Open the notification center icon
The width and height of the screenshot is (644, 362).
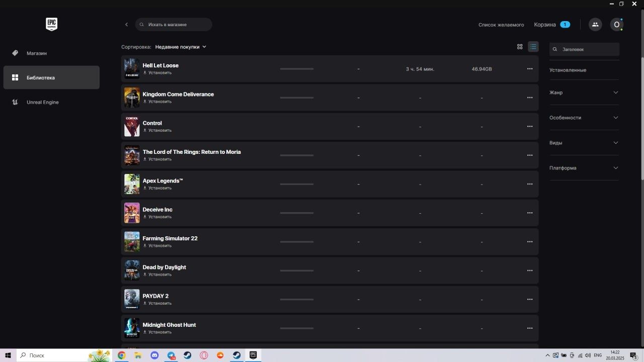(x=634, y=355)
